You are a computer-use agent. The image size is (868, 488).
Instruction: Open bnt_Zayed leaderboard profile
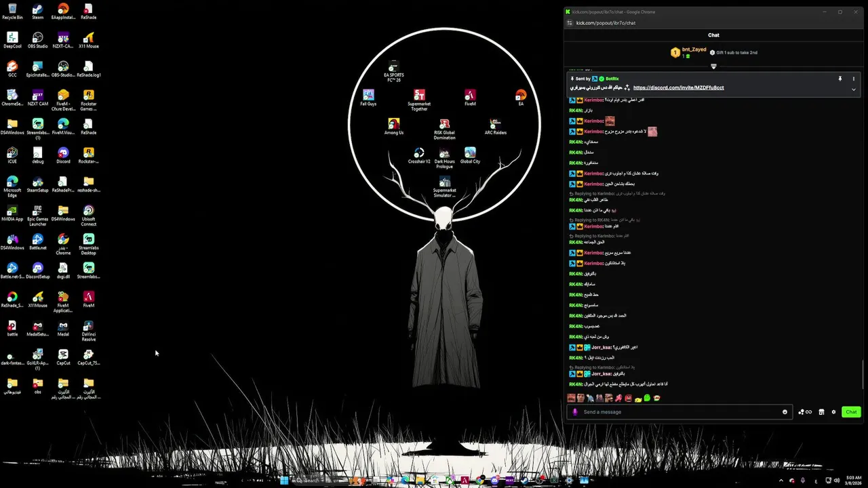coord(694,49)
